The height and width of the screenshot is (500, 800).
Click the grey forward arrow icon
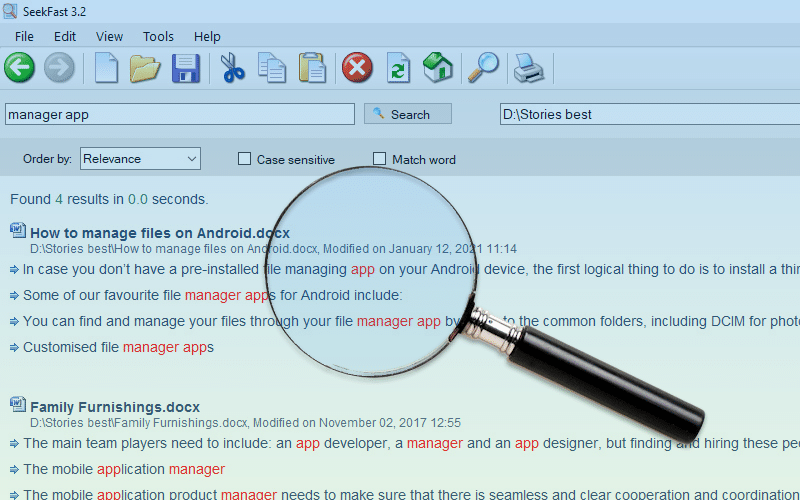pos(59,67)
